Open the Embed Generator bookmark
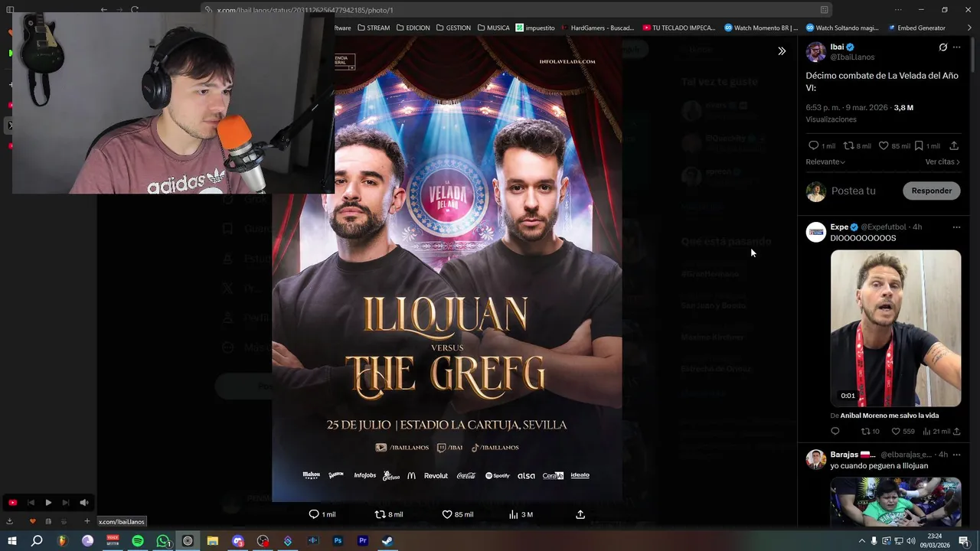This screenshot has width=980, height=551. 916,28
